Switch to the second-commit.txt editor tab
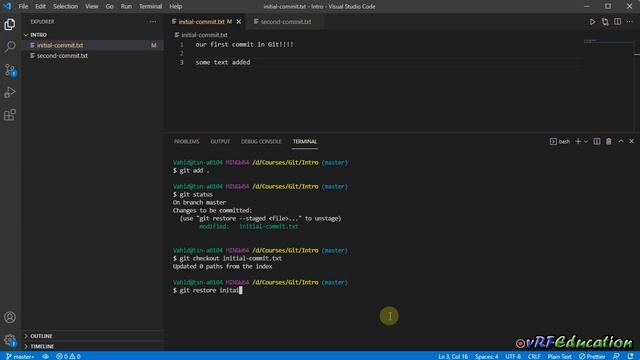 click(285, 22)
